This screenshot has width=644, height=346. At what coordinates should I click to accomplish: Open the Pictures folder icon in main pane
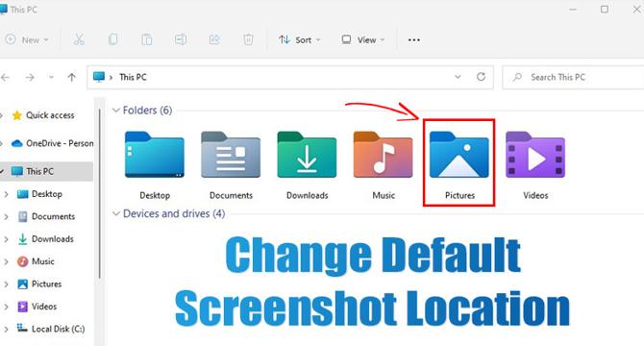point(459,155)
